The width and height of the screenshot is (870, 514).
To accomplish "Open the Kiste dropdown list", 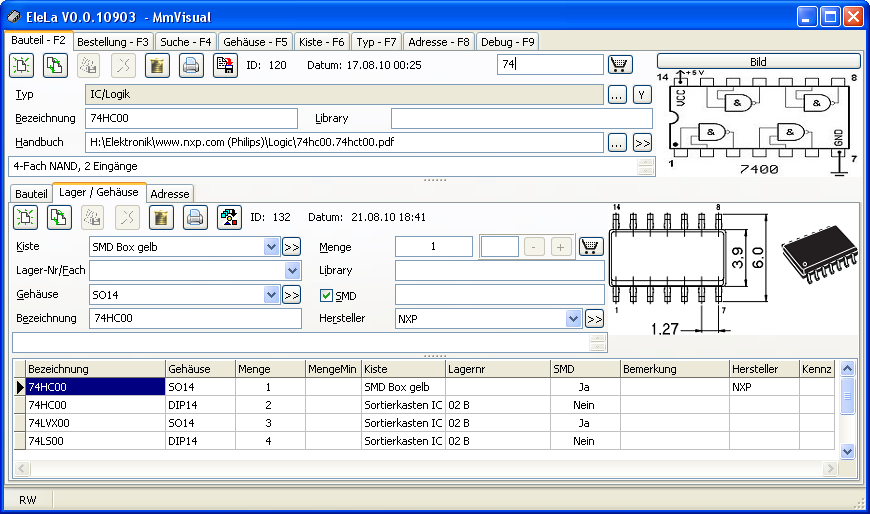I will point(271,247).
